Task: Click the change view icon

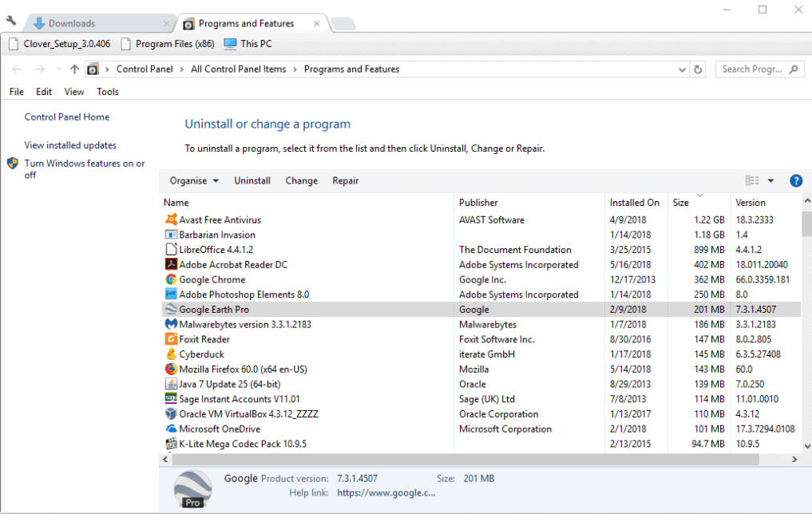Action: (x=752, y=180)
